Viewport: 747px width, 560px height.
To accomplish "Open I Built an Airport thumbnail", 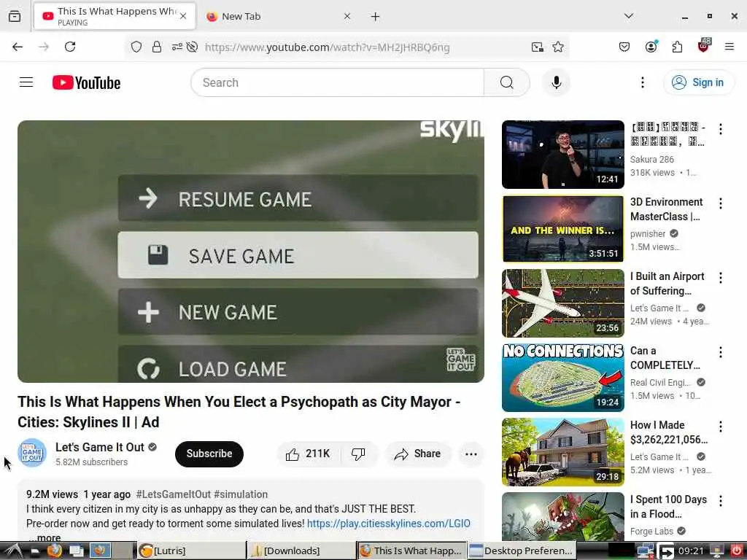I will tap(563, 303).
